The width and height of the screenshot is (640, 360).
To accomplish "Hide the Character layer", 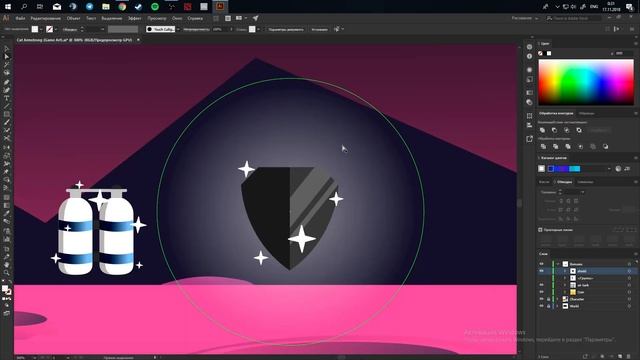I will (542, 299).
